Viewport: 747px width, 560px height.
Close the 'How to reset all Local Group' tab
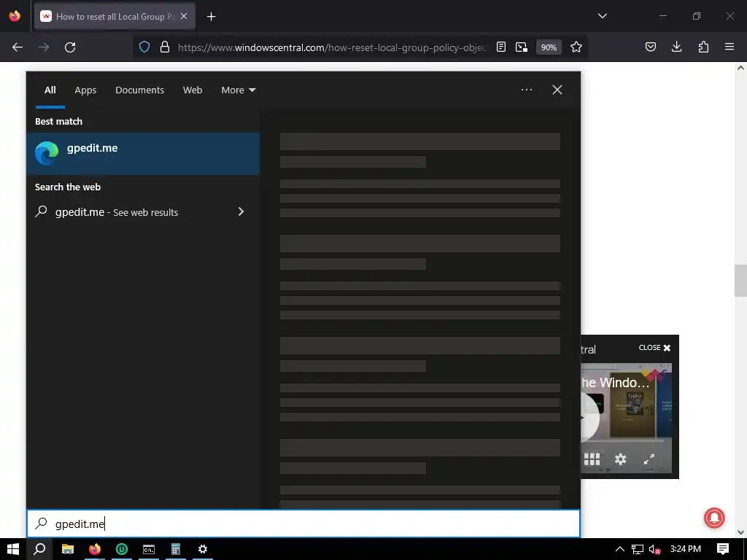tap(184, 16)
